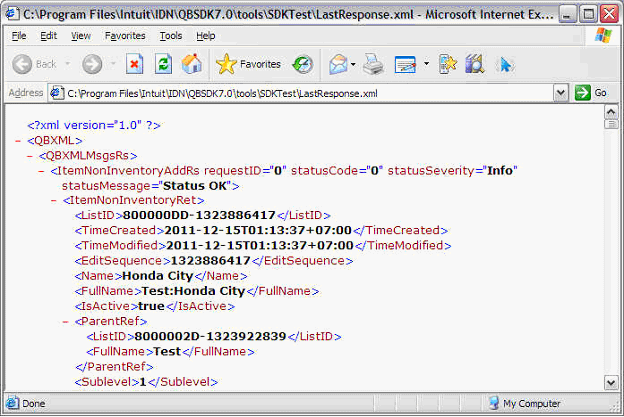Collapse the ItemNonInventoryAddRs node
Image resolution: width=624 pixels, height=417 pixels.
coord(41,171)
